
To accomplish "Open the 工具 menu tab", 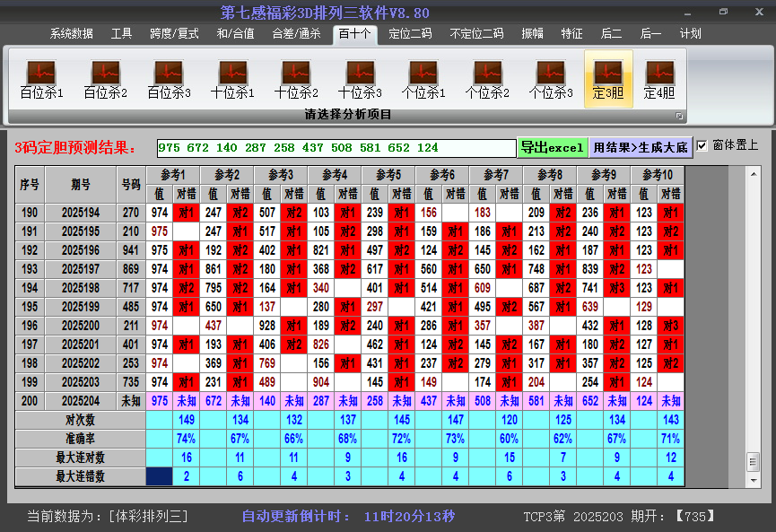I will point(121,34).
